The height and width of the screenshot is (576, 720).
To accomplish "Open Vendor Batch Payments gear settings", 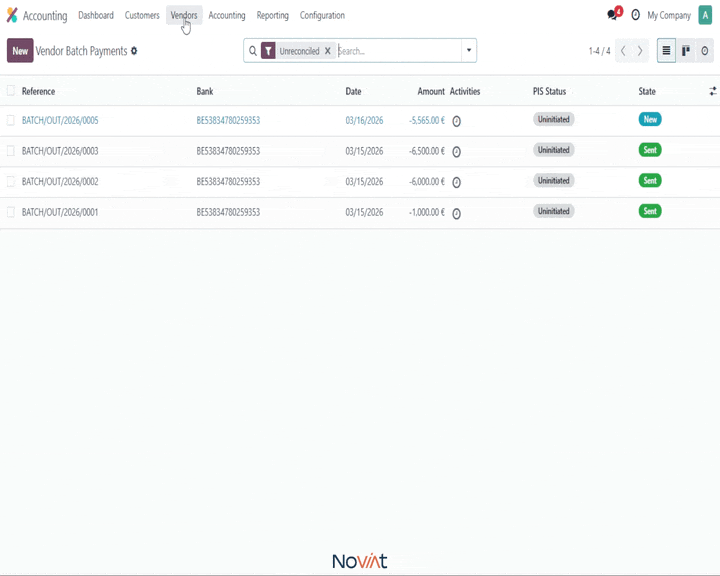I will (134, 51).
